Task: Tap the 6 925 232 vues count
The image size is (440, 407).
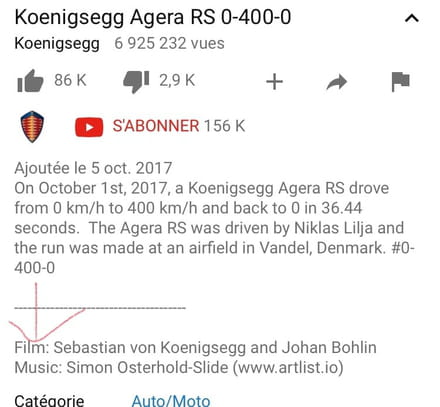Action: pyautogui.click(x=169, y=43)
